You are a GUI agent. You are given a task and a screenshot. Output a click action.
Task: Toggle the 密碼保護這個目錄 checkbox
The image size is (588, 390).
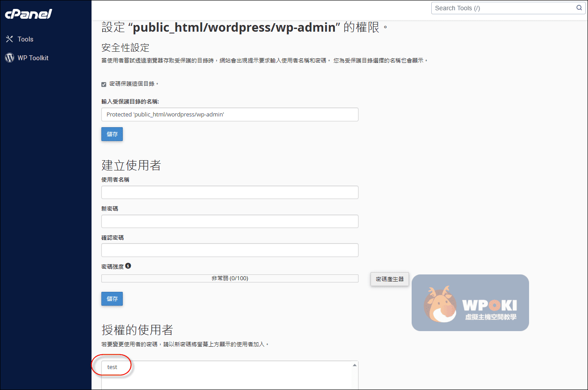tap(104, 84)
